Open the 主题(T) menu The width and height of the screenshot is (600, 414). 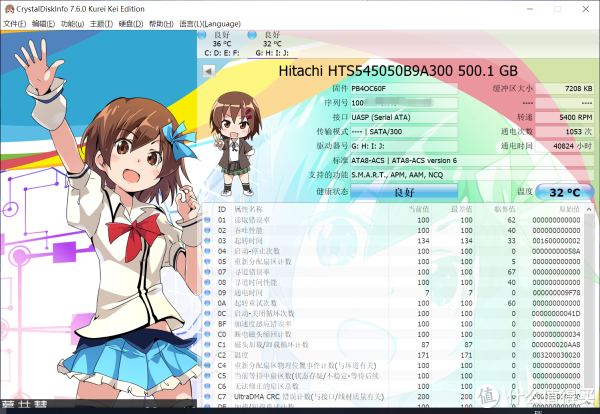click(101, 24)
